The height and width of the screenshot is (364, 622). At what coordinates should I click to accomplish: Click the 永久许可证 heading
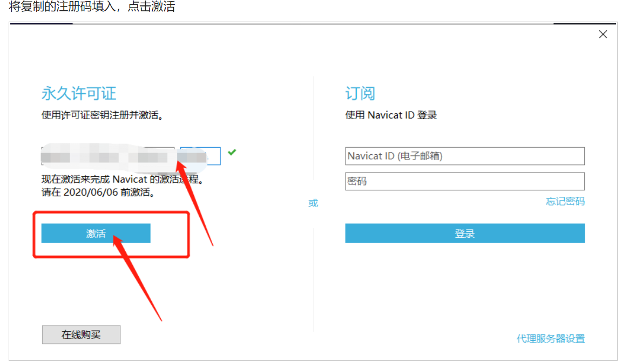(78, 94)
